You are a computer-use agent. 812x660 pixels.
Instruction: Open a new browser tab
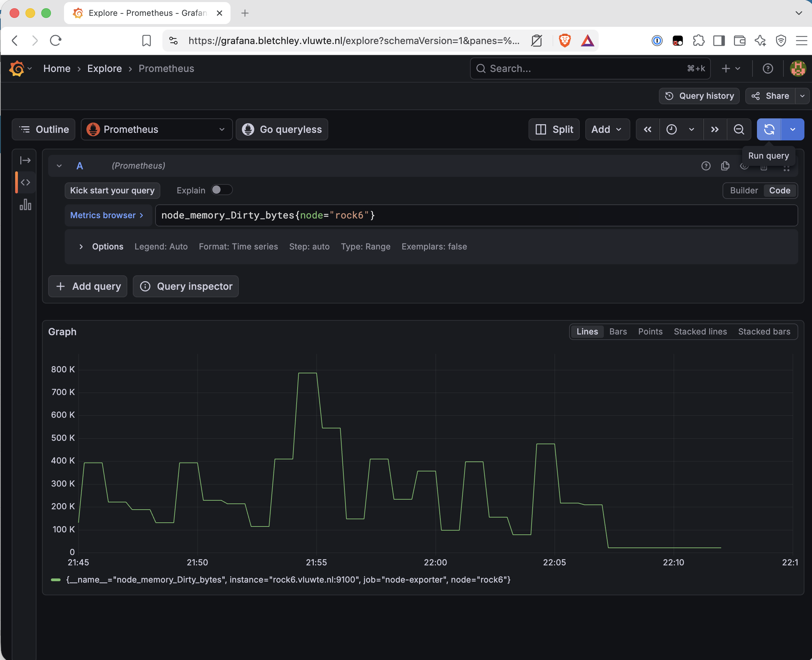pyautogui.click(x=245, y=13)
